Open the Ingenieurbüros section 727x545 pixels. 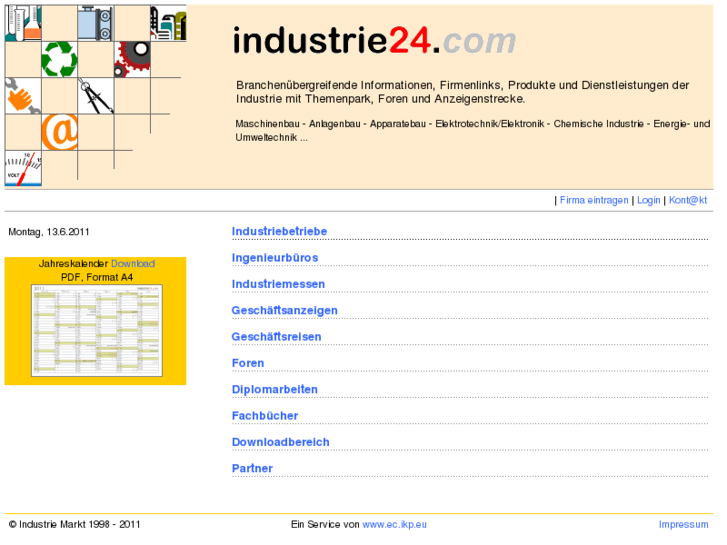(275, 258)
